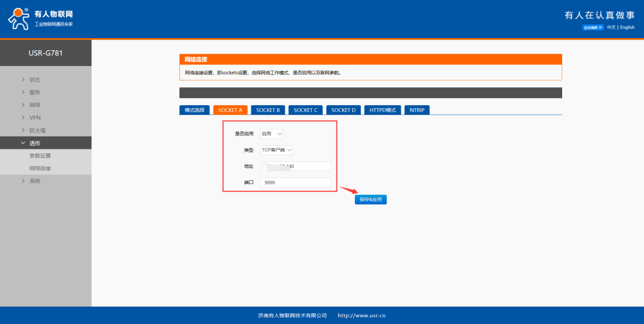The image size is (644, 324).
Task: Expand the 状态 sidebar section
Action: [35, 80]
